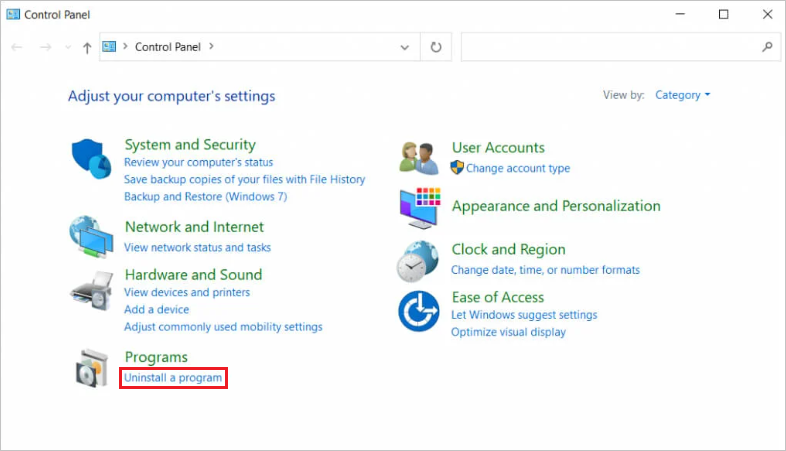Click View network status and tasks

point(198,248)
